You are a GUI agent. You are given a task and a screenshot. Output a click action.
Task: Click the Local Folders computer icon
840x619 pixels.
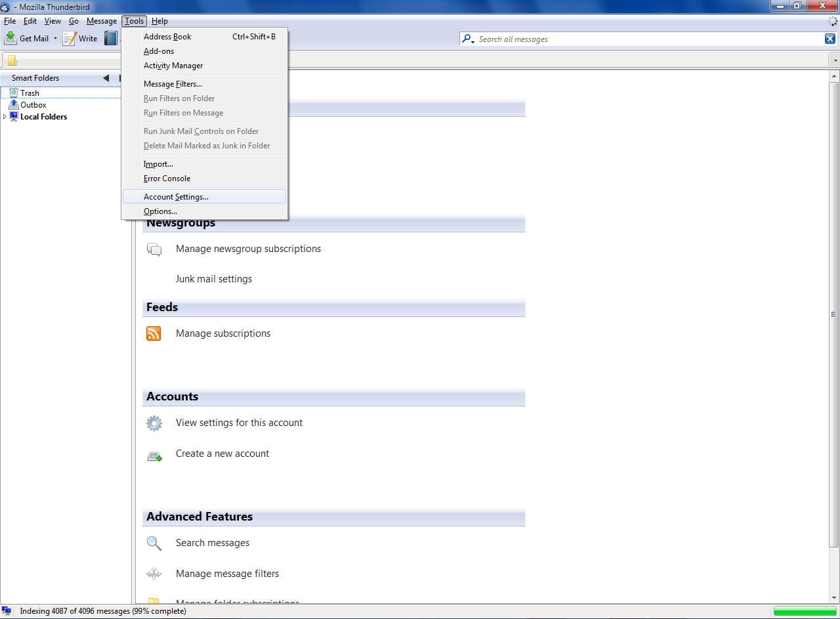click(14, 117)
